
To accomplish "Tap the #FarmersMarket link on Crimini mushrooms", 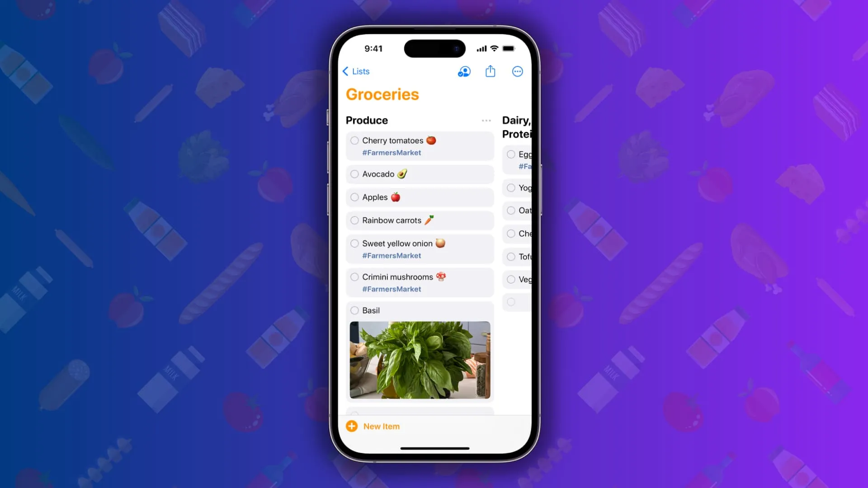I will 392,289.
